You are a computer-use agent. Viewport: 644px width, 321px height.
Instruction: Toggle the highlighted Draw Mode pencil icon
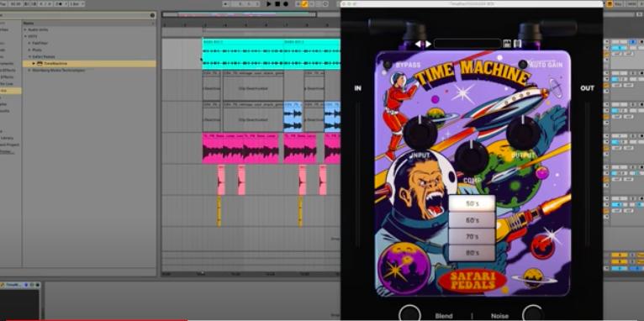click(x=304, y=3)
